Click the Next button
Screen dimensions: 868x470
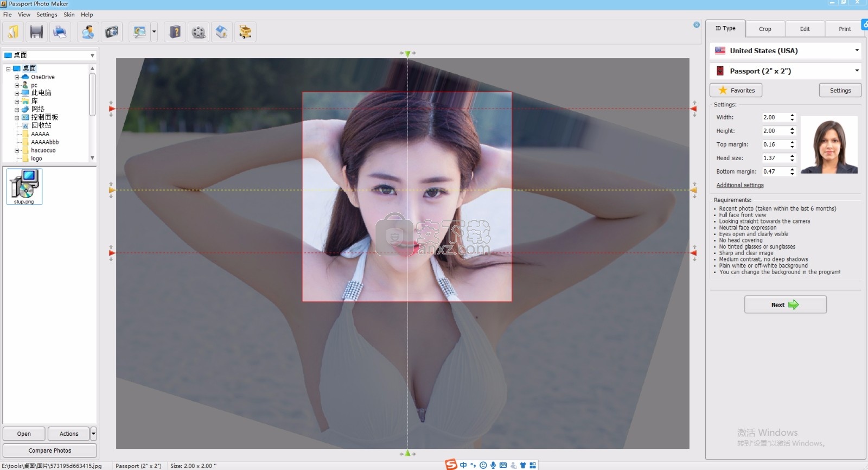point(785,304)
